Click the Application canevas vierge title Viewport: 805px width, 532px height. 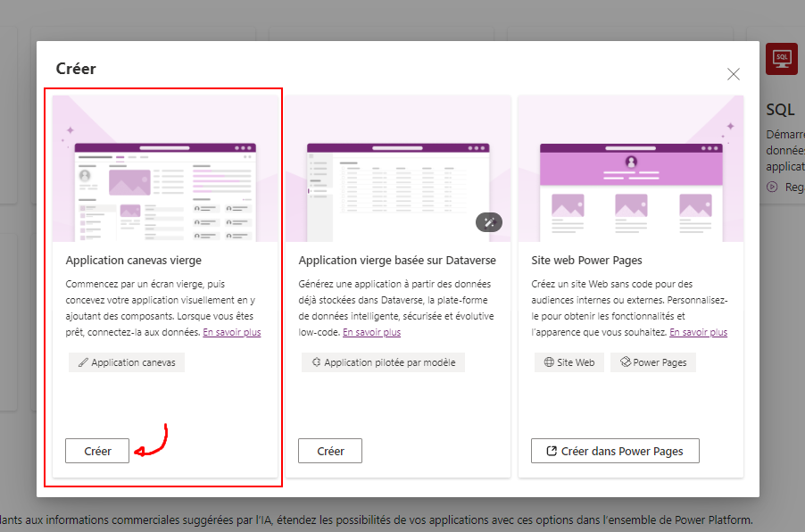click(134, 261)
